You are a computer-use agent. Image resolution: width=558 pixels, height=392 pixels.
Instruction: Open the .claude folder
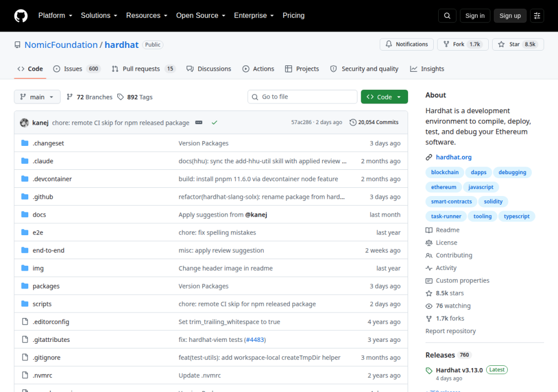[43, 161]
